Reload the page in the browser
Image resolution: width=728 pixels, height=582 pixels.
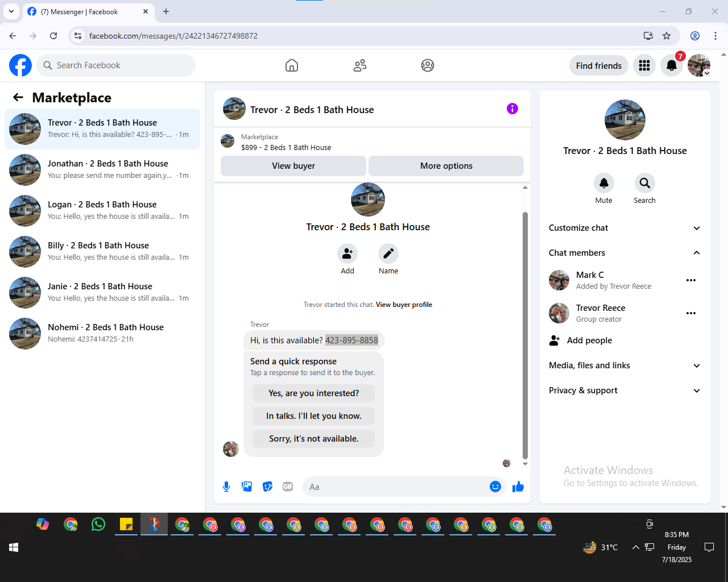click(53, 36)
